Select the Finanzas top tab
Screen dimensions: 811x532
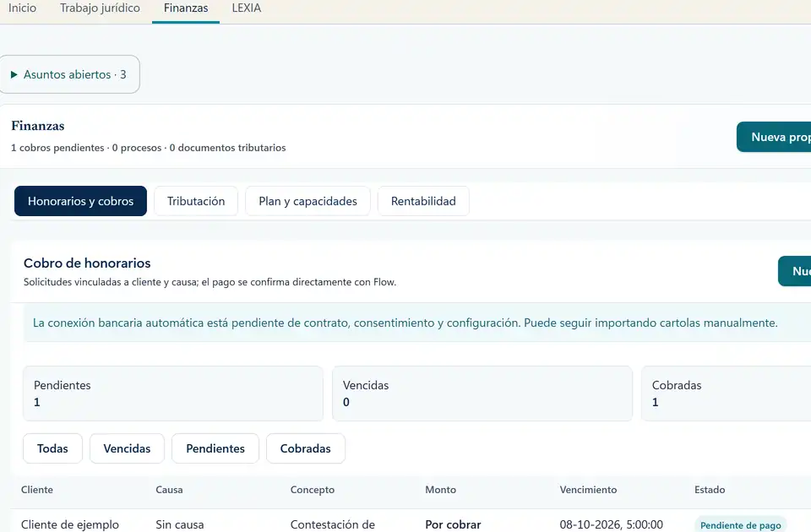186,8
